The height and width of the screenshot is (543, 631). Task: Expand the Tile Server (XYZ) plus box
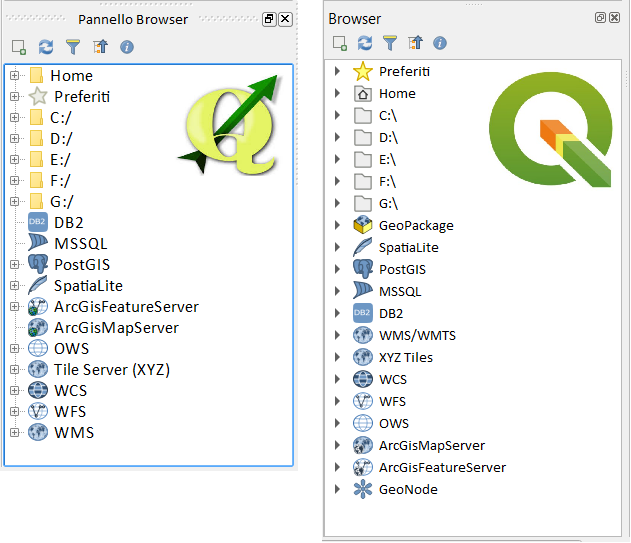(x=14, y=370)
